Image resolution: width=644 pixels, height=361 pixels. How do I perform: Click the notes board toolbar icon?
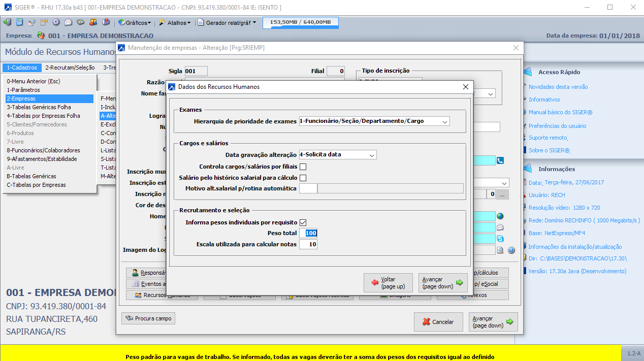(44, 22)
